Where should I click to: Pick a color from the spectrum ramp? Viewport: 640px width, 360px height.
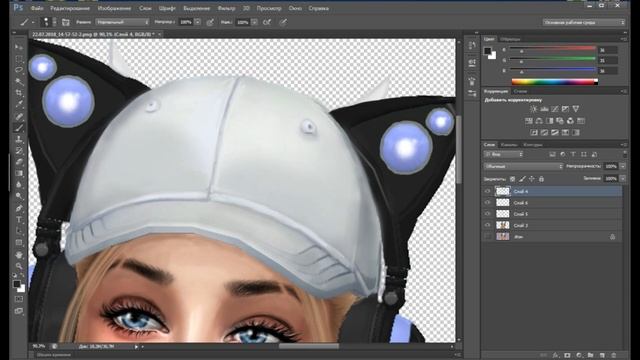point(555,82)
